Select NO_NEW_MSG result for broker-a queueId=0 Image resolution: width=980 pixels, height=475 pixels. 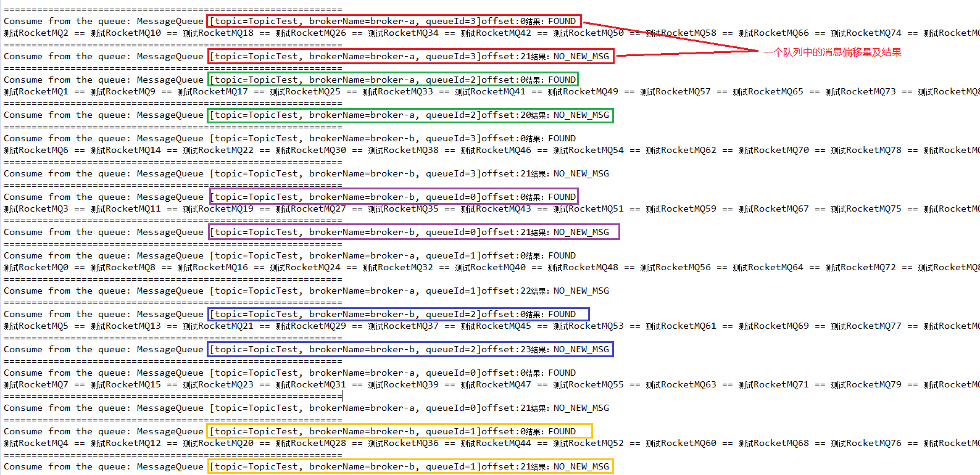[x=581, y=408]
